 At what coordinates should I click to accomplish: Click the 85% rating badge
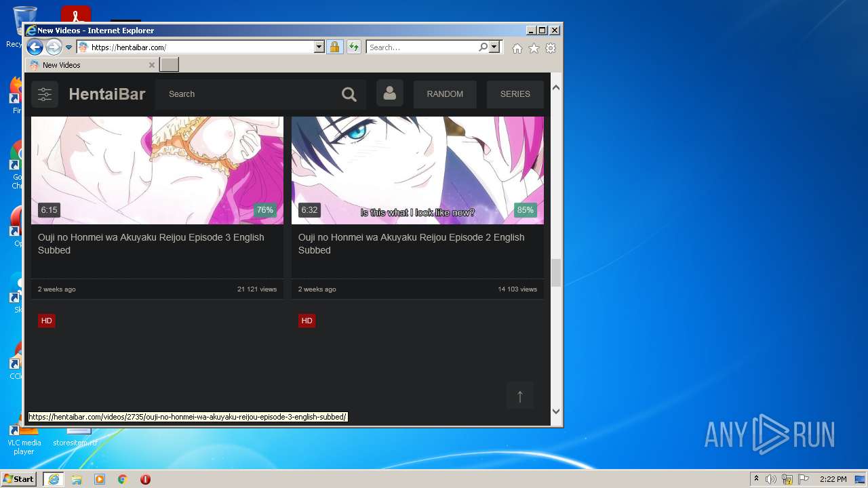click(526, 210)
